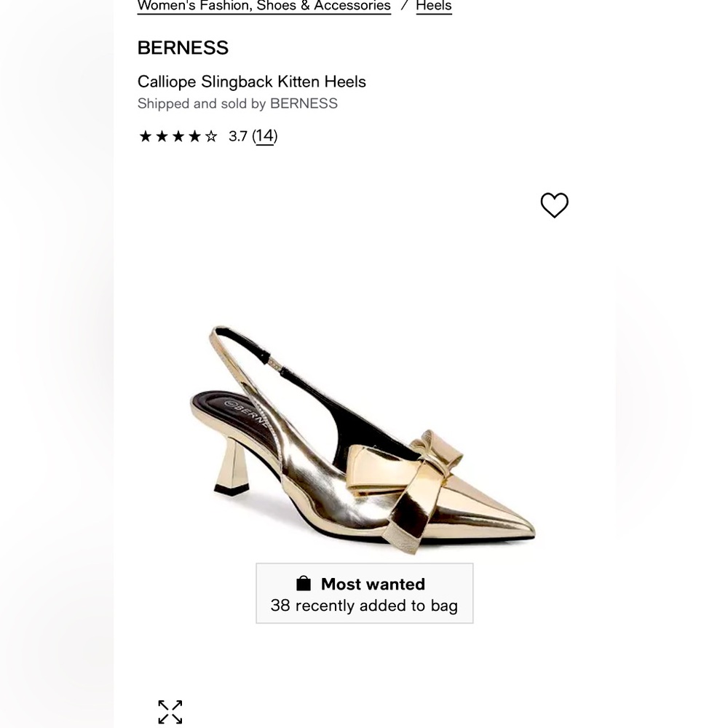Image resolution: width=728 pixels, height=728 pixels.
Task: Click 38 recently added to bag text
Action: 364,605
